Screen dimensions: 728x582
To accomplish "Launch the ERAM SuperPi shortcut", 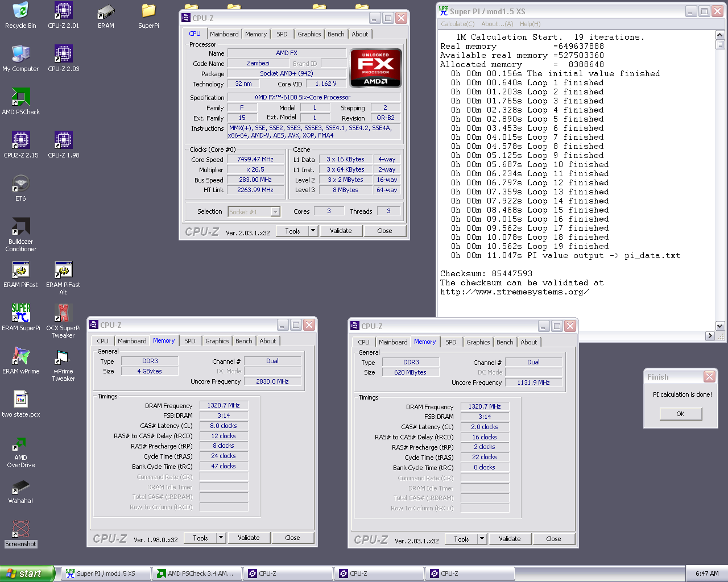I will (20, 318).
